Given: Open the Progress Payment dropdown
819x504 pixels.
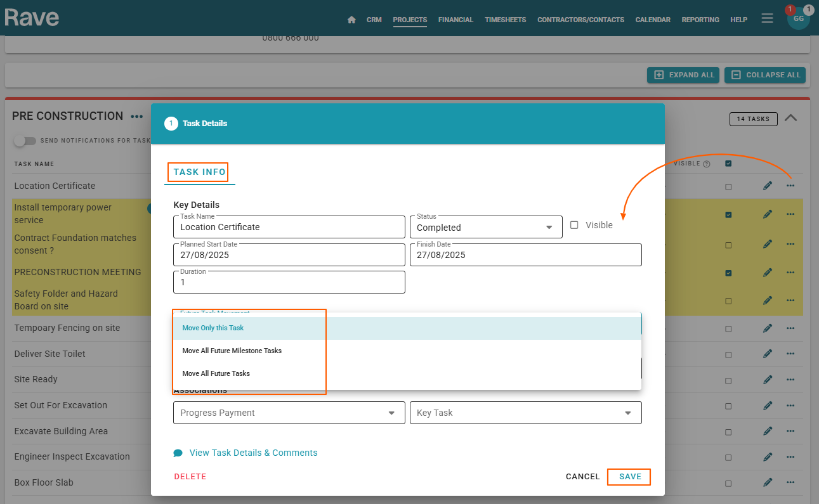Looking at the screenshot, I should click(x=289, y=413).
